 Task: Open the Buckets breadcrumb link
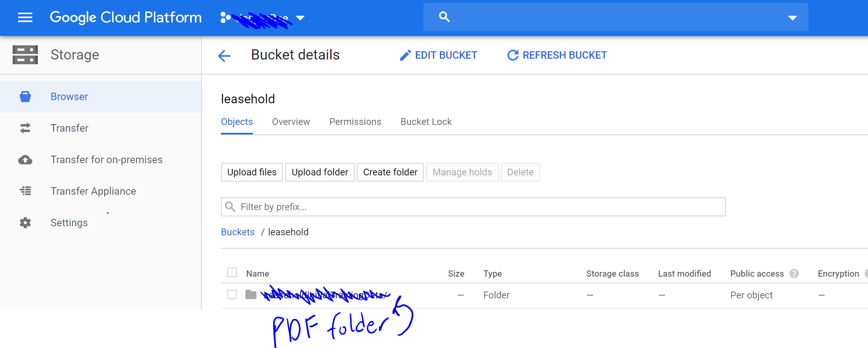[238, 232]
